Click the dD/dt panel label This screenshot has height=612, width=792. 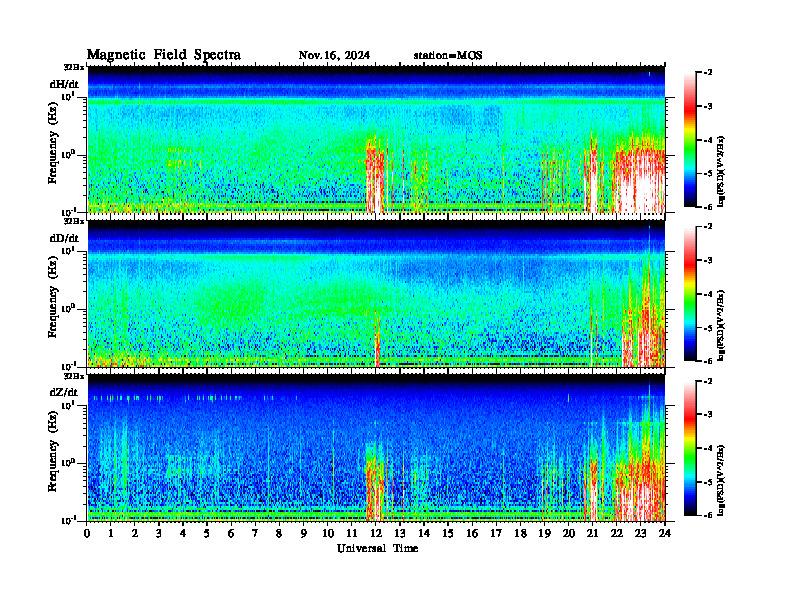coord(64,238)
